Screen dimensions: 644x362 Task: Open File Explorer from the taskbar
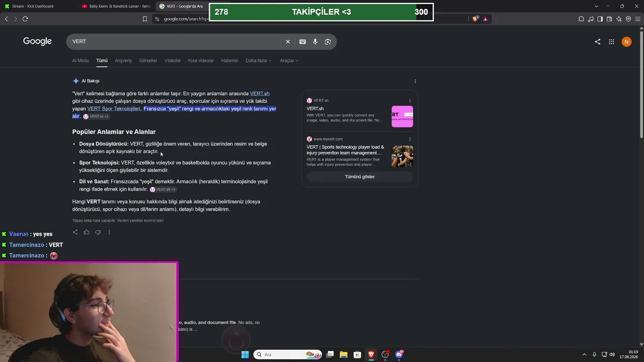click(x=344, y=354)
